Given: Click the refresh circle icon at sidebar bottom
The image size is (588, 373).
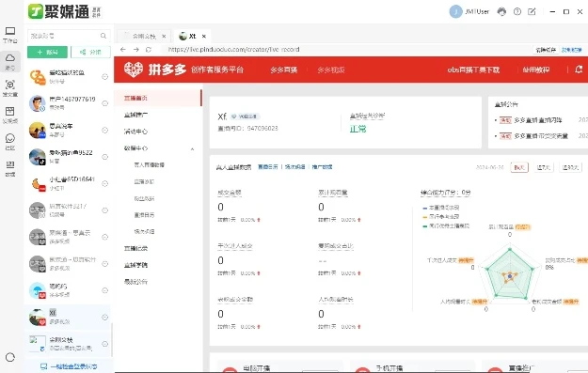Looking at the screenshot, I should point(10,357).
